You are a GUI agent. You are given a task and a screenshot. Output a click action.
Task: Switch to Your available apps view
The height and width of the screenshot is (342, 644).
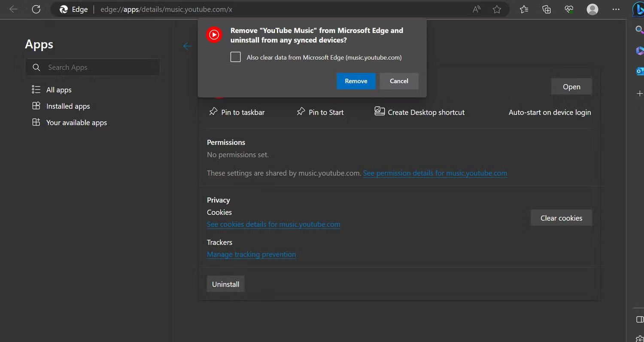(x=76, y=122)
